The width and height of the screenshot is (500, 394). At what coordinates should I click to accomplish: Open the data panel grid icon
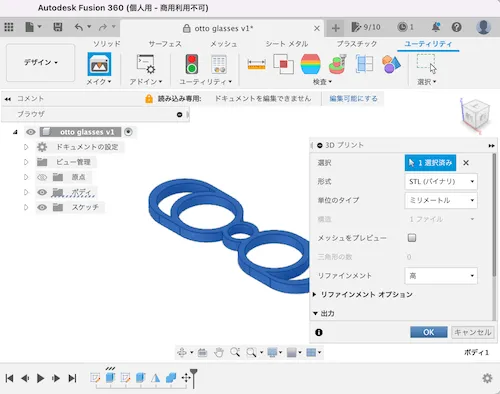coord(9,27)
